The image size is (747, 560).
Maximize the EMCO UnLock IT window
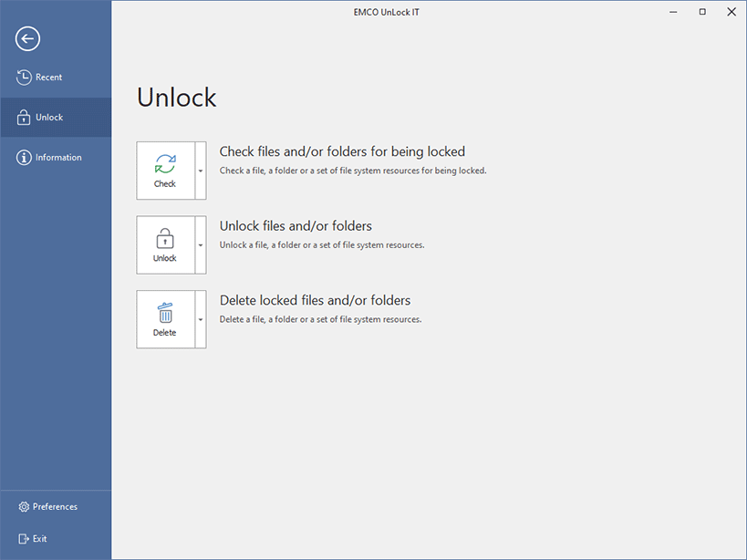coord(702,12)
